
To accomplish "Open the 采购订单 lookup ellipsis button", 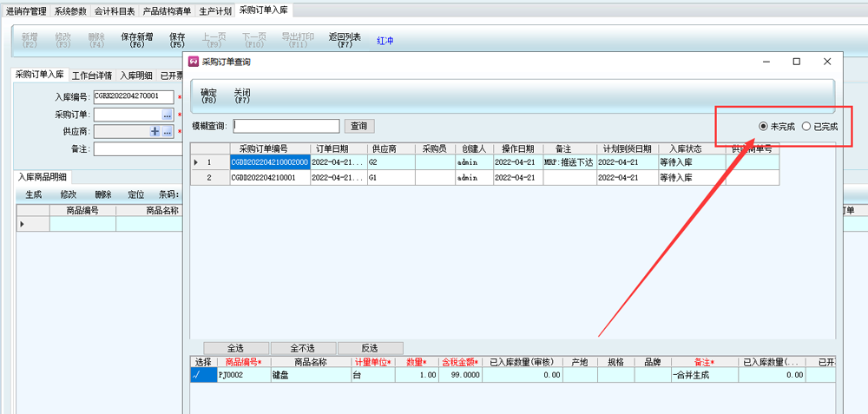I will (x=167, y=115).
